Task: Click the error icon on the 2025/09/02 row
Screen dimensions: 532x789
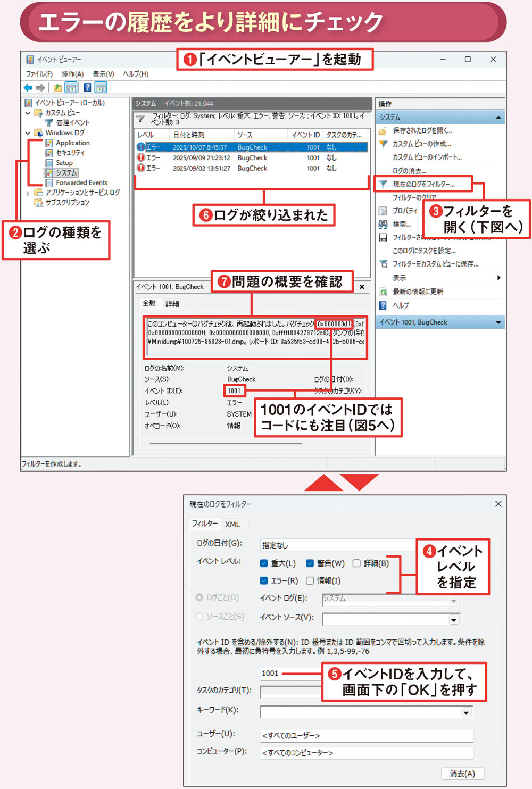Action: pyautogui.click(x=141, y=168)
